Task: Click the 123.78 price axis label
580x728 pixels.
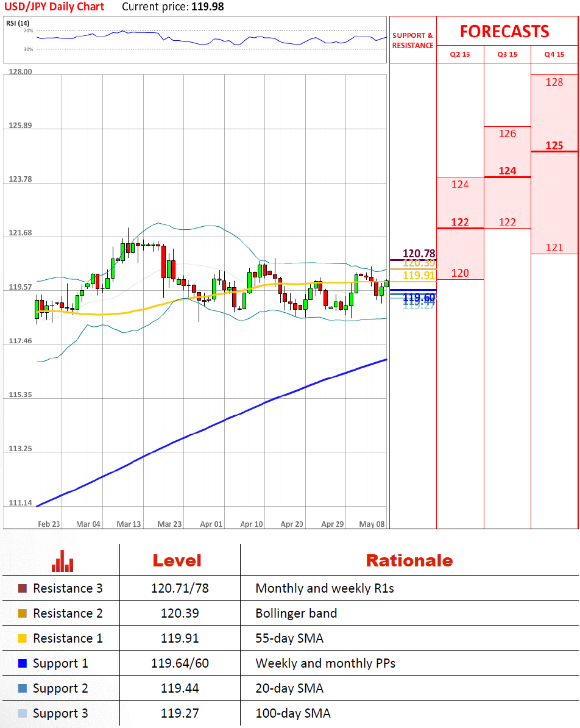Action: (21, 179)
